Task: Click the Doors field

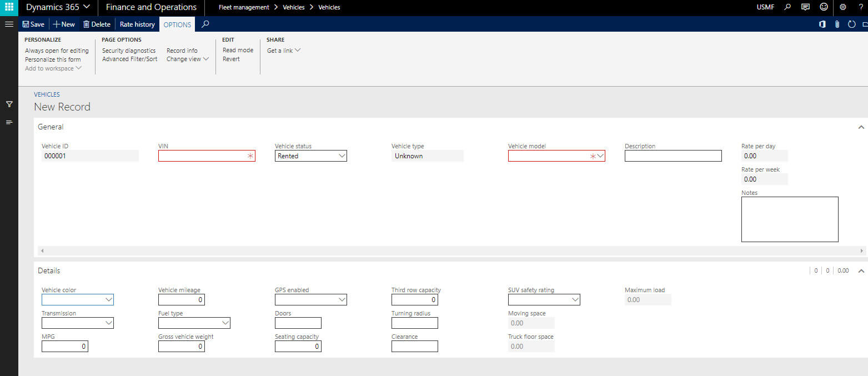Action: [x=298, y=323]
